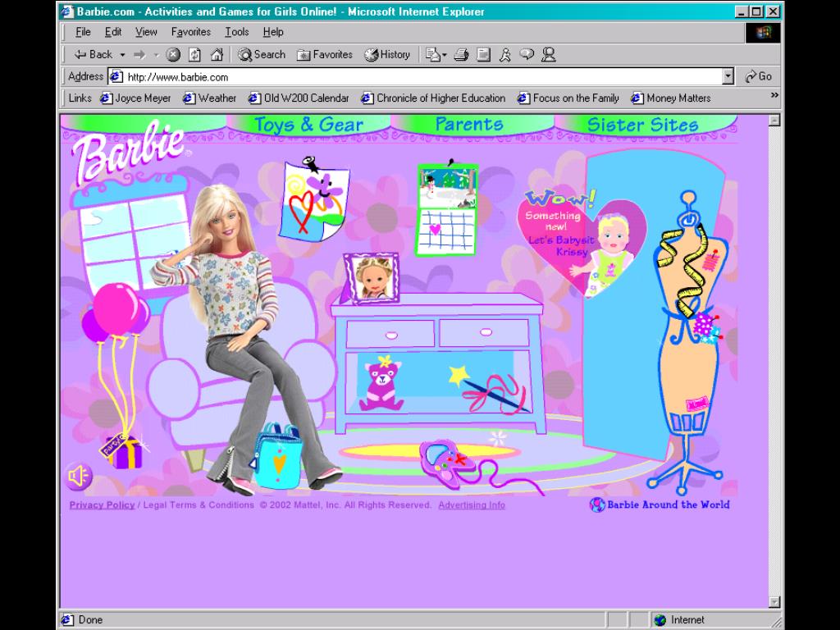Open the wall calendar picture
840x630 pixels.
pyautogui.click(x=447, y=209)
